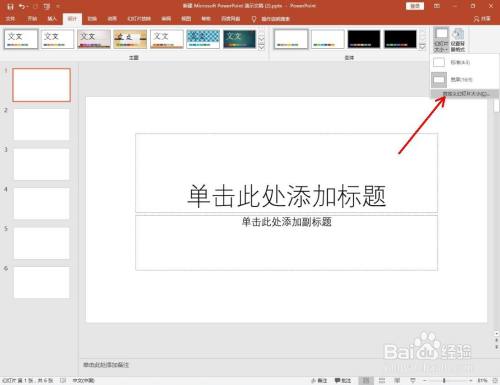
Task: Select slide 4 thumbnail in the panel
Action: coord(41,203)
